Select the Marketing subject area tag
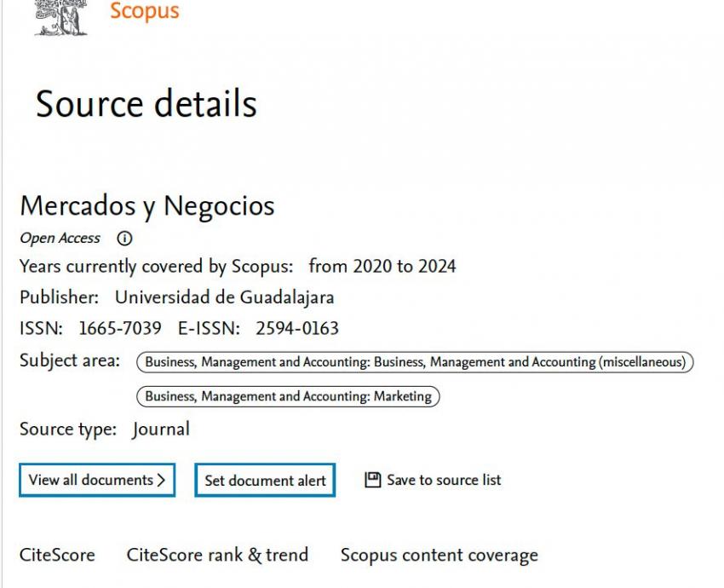724x588 pixels. coord(288,396)
